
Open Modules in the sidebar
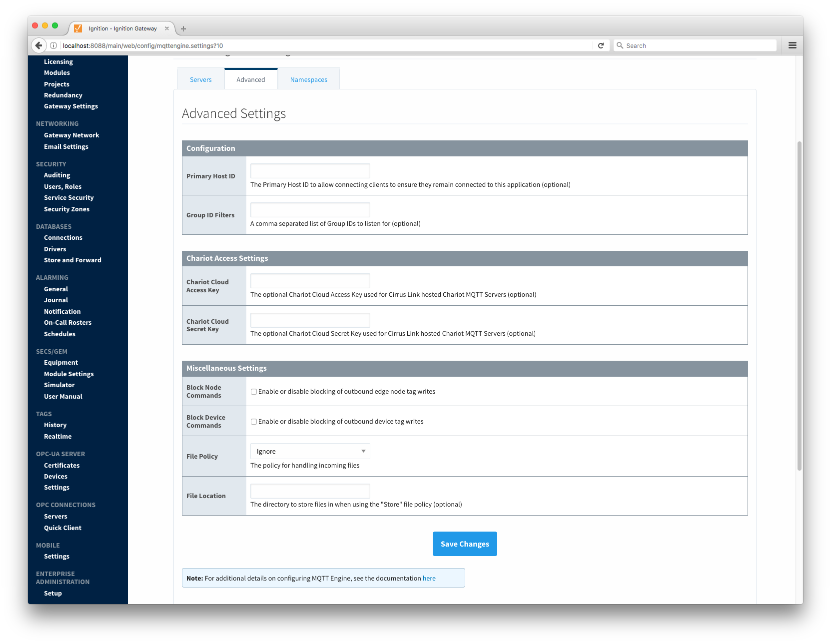(57, 72)
